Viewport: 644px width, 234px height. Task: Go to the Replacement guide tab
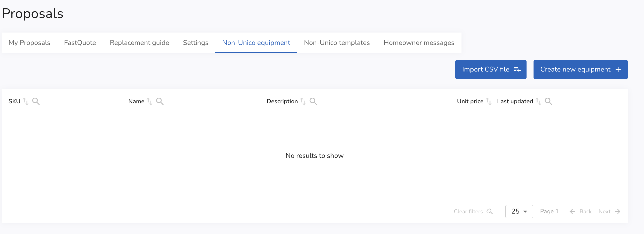139,43
